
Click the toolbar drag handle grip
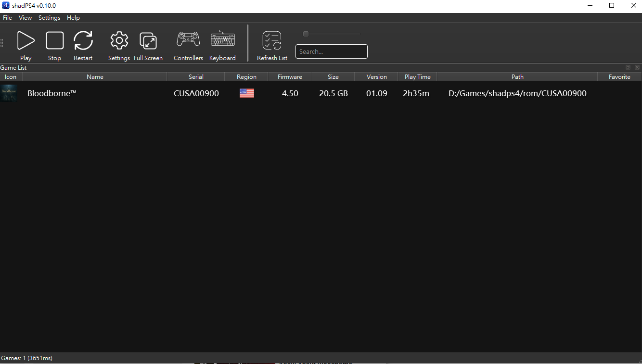point(2,43)
